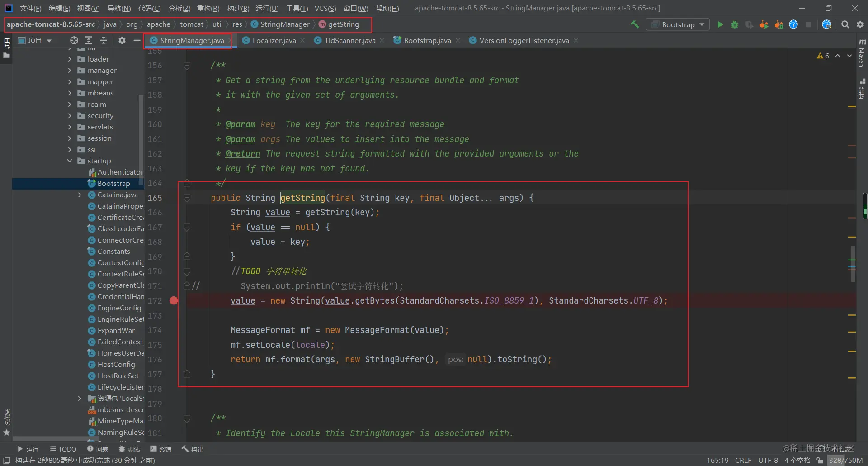Screen dimensions: 868x466
Task: Open Search Everywhere magnifier icon
Action: pyautogui.click(x=845, y=24)
